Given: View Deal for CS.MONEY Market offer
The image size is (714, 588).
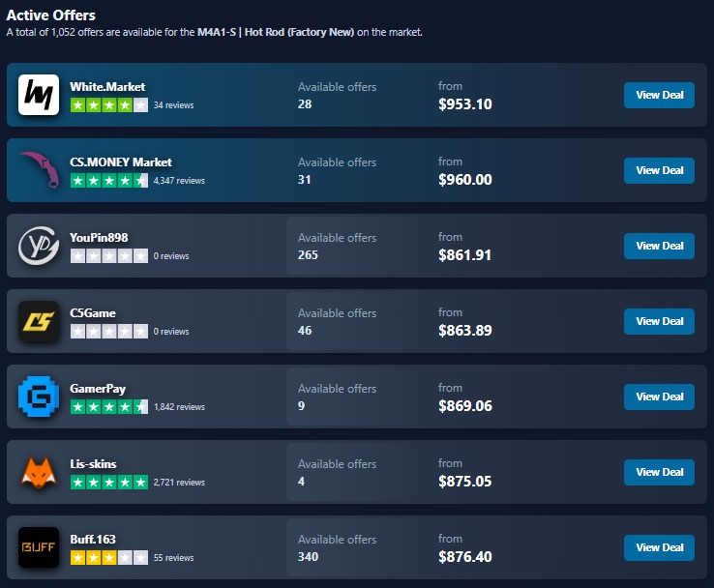Looking at the screenshot, I should 659,170.
